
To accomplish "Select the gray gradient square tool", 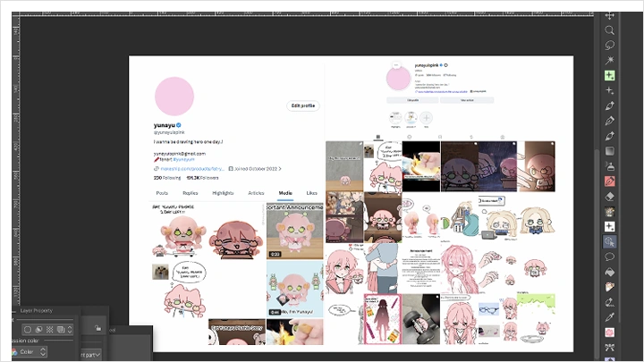I will (x=609, y=151).
